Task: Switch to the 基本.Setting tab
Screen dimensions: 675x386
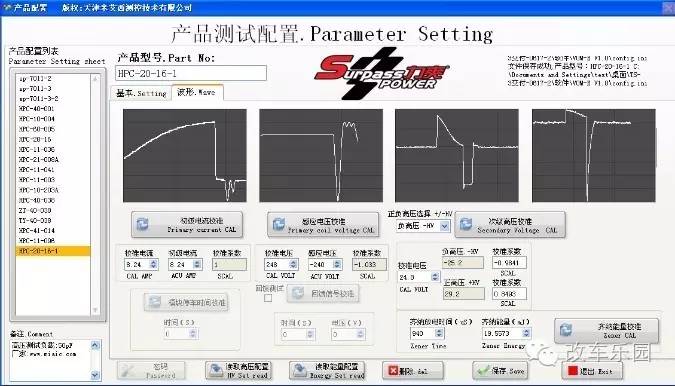Action: point(141,93)
